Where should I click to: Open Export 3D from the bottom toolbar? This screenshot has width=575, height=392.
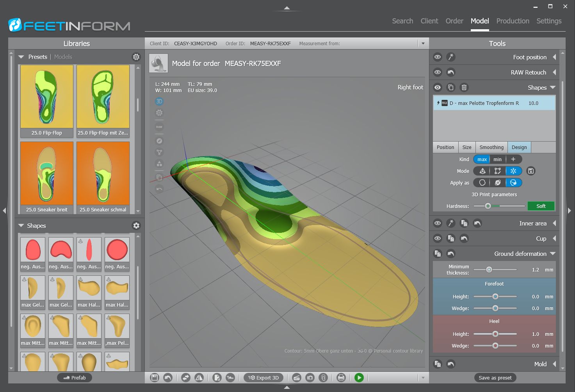click(263, 378)
